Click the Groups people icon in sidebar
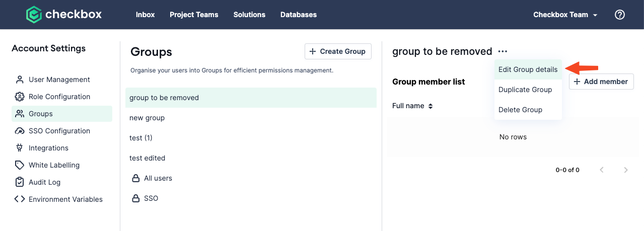This screenshot has width=644, height=231. tap(20, 114)
